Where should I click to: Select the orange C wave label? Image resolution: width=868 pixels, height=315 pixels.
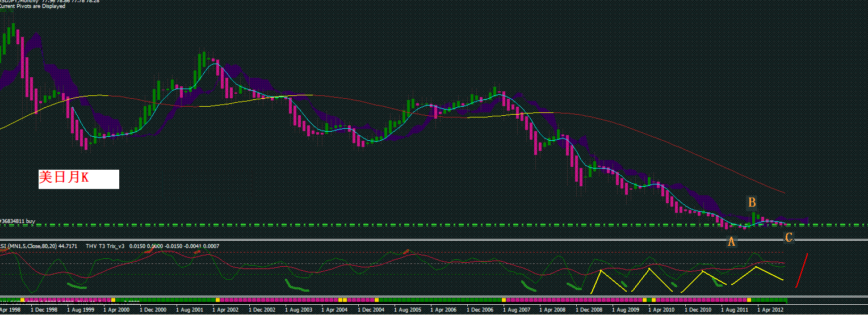pos(789,238)
